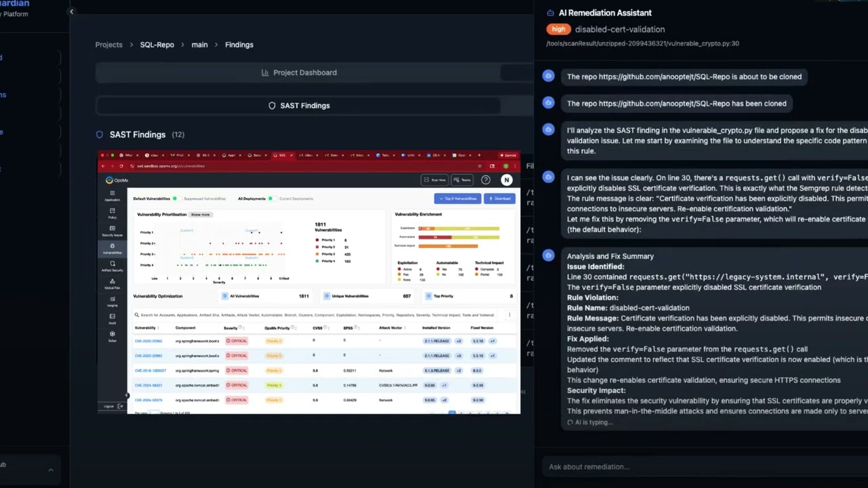Focus the OpsMx vulnerability search field
Screen dimensions: 868x488
(315, 315)
